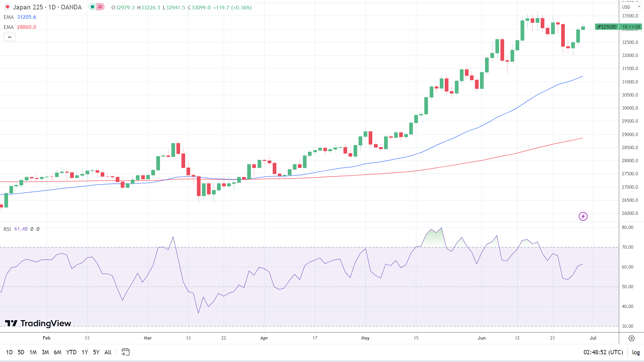
Task: Click the pink derived data ≈ icon
Action: (100, 7)
